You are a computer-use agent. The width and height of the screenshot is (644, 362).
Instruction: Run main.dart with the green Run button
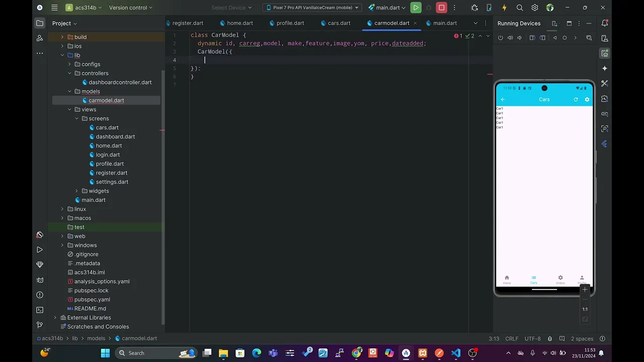click(x=416, y=8)
